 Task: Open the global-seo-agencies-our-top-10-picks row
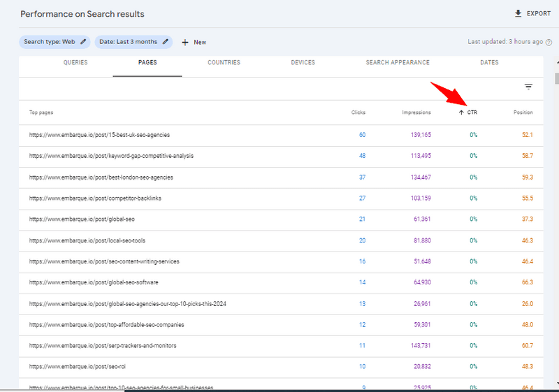281,304
